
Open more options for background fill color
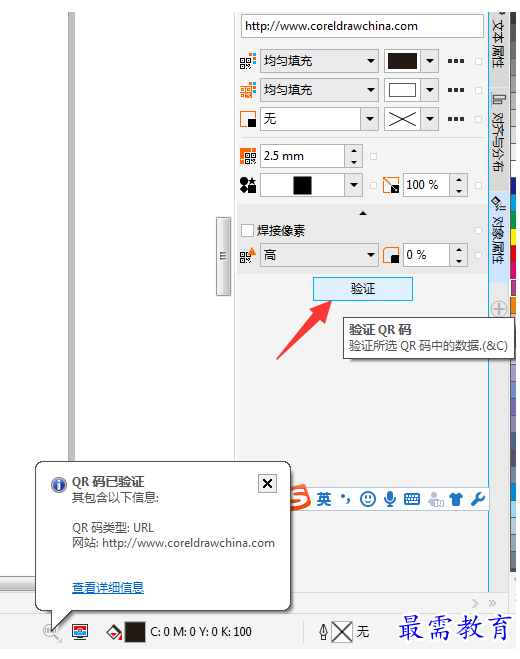point(456,90)
